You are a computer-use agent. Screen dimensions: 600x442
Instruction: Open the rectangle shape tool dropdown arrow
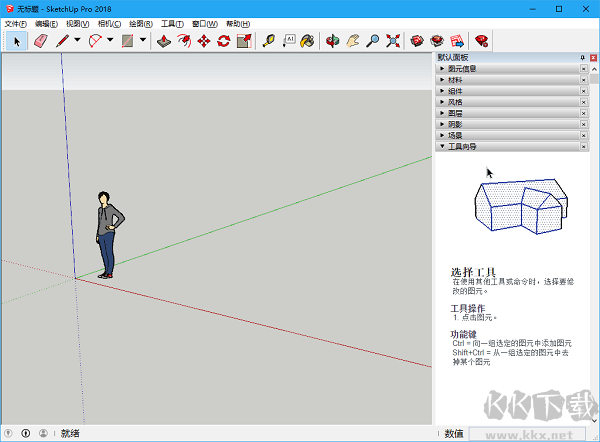point(143,41)
